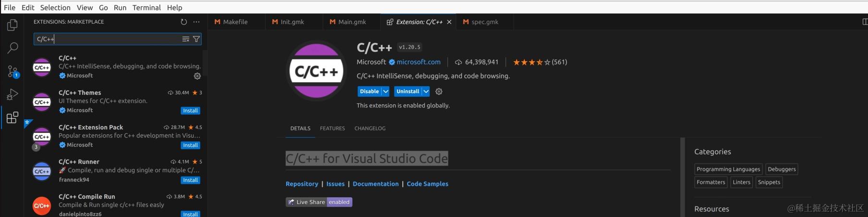Open the microsoft.com publisher link
Screen dimensions: 868x217
[418, 62]
